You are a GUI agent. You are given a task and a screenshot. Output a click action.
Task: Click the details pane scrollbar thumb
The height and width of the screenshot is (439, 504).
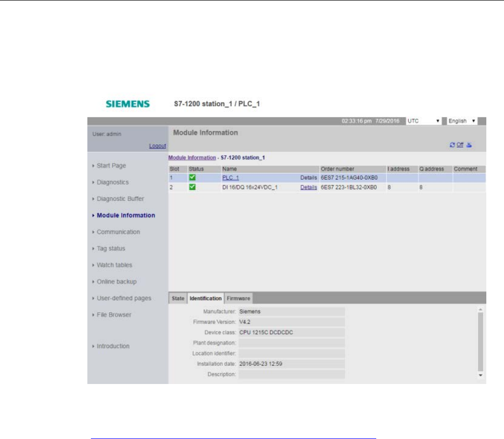[481, 342]
